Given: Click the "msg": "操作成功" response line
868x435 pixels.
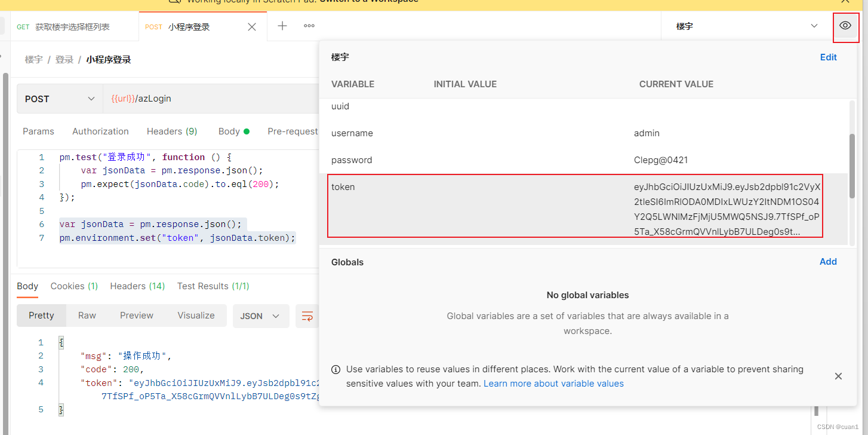Looking at the screenshot, I should (125, 356).
